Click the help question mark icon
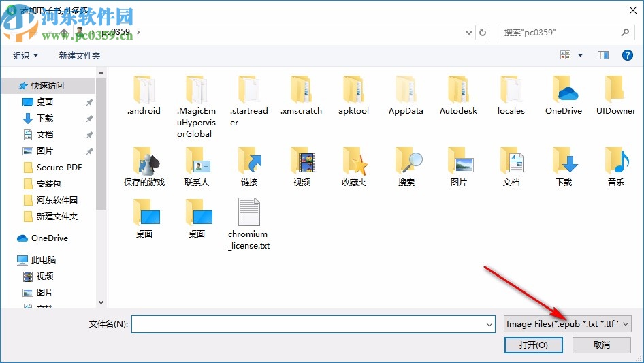 click(x=627, y=55)
